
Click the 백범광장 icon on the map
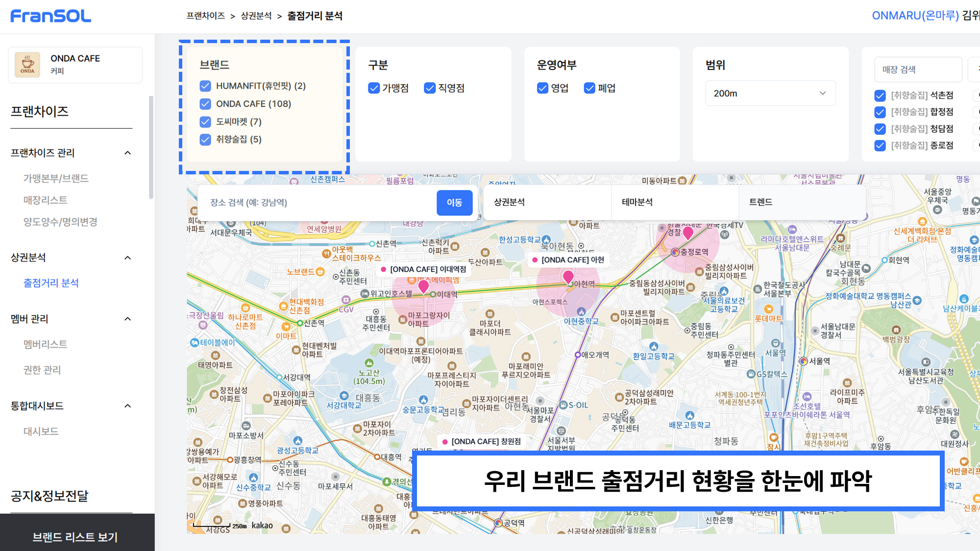(896, 330)
